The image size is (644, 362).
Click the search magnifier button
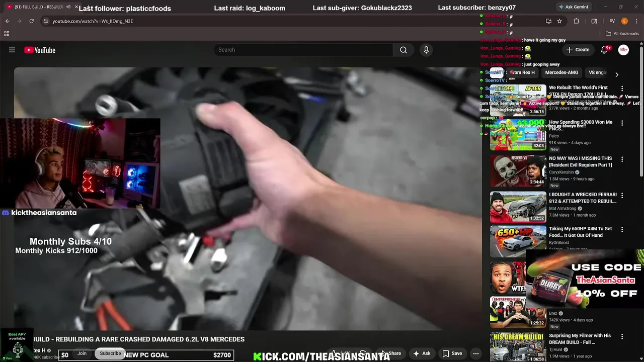[x=404, y=50]
